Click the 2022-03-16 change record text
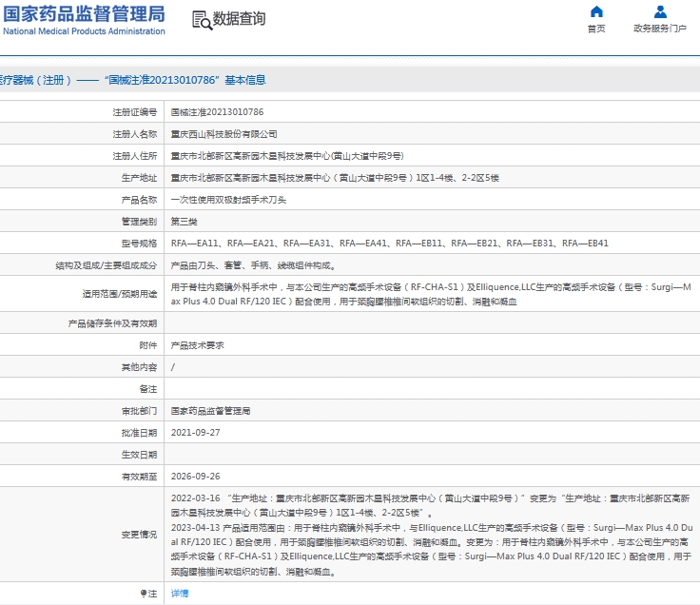 pos(430,505)
